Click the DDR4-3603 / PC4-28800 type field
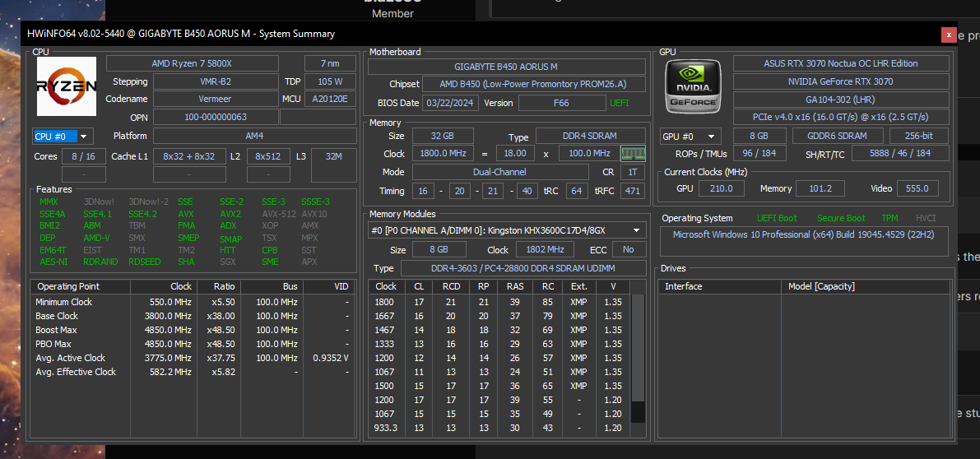980x459 pixels. pyautogui.click(x=523, y=268)
